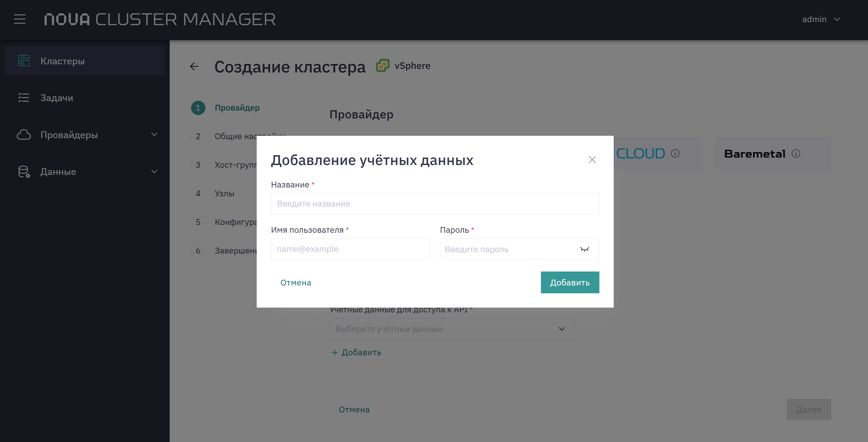Click the Провайдеры cloud icon

coord(24,135)
